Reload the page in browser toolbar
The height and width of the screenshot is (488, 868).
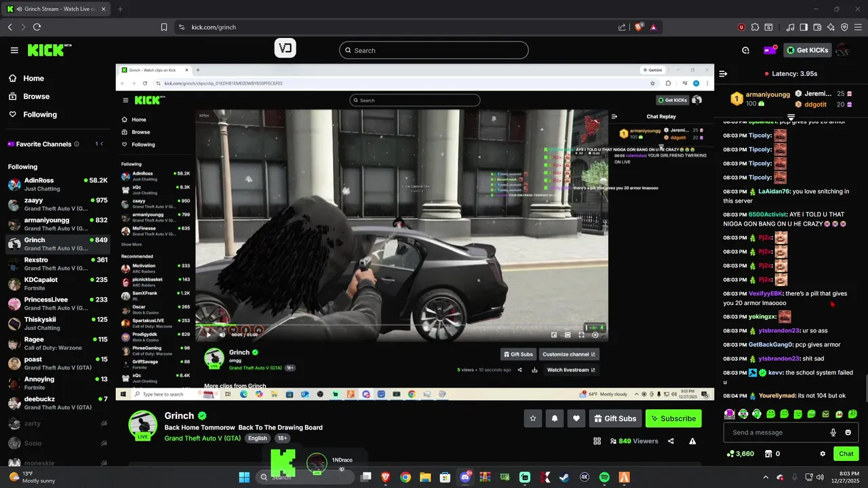coord(37,27)
